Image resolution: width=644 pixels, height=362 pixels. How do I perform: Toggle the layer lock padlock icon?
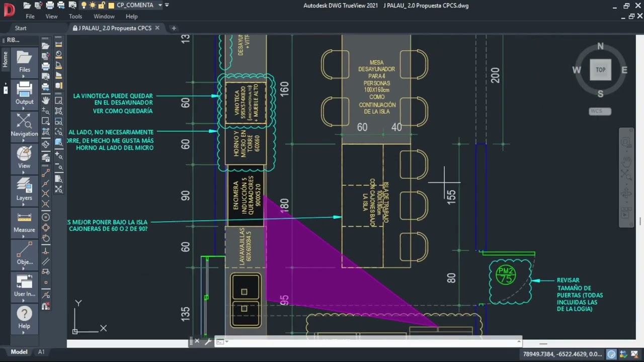(x=101, y=5)
